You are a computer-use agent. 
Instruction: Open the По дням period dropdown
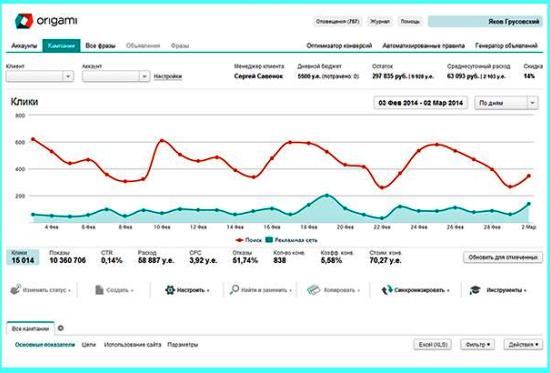tap(506, 103)
